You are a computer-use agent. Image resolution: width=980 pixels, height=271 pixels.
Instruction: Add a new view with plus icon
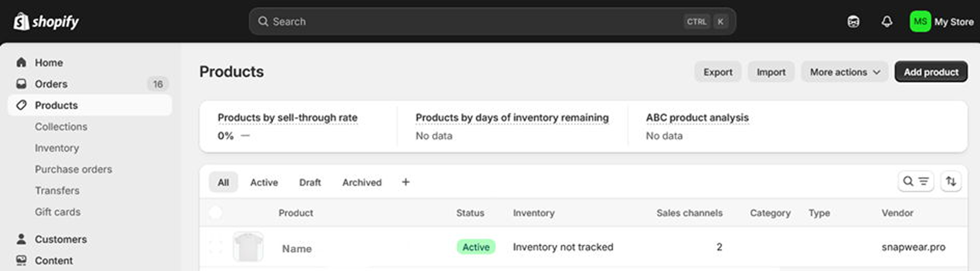click(405, 182)
